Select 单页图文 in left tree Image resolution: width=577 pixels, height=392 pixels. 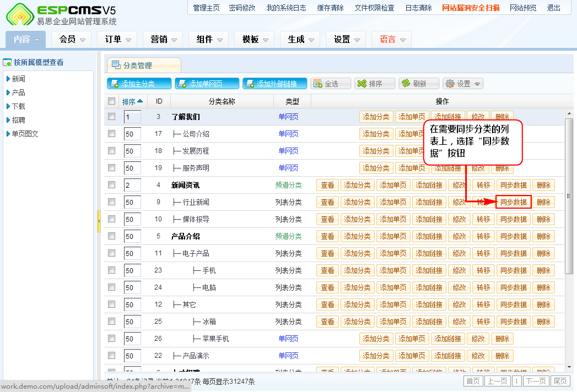click(25, 134)
